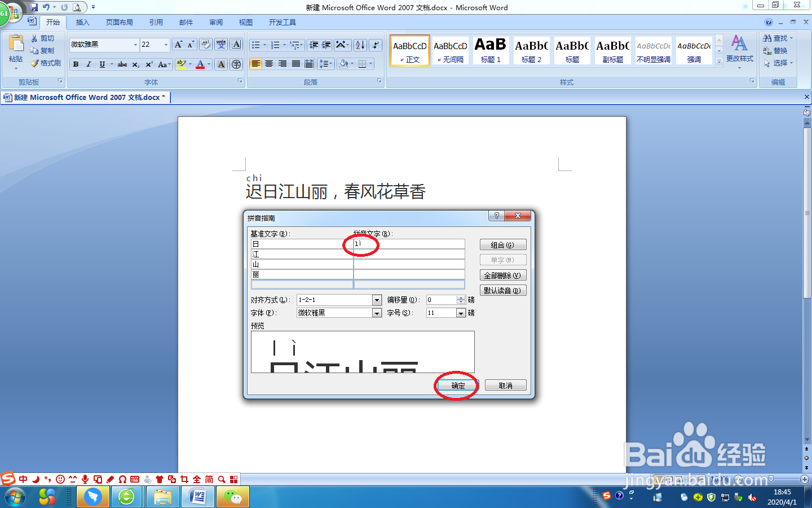Open Find (查找) in the Editing group
812x508 pixels.
click(778, 38)
